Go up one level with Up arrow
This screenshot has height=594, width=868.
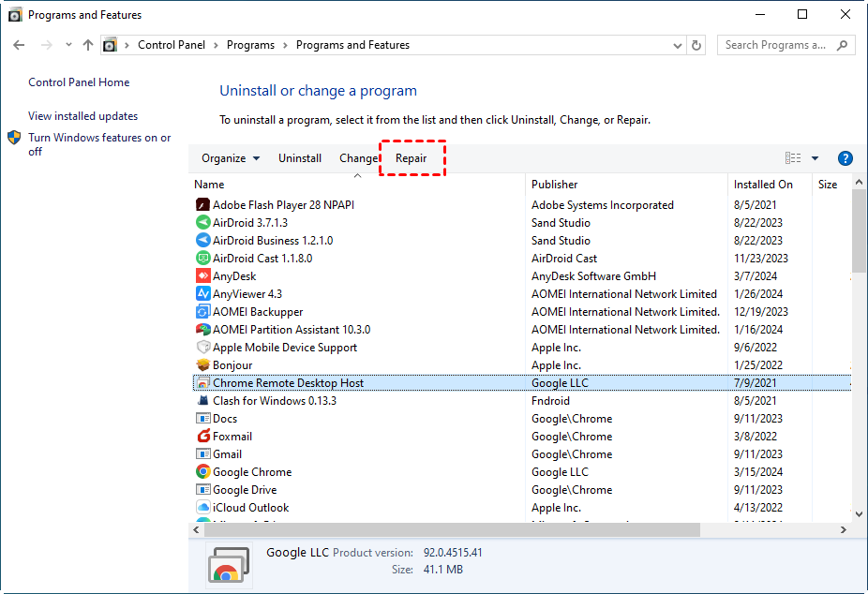(88, 45)
